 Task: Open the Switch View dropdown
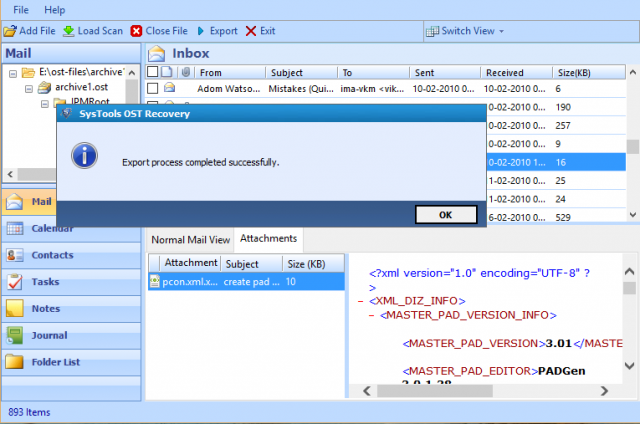[466, 31]
